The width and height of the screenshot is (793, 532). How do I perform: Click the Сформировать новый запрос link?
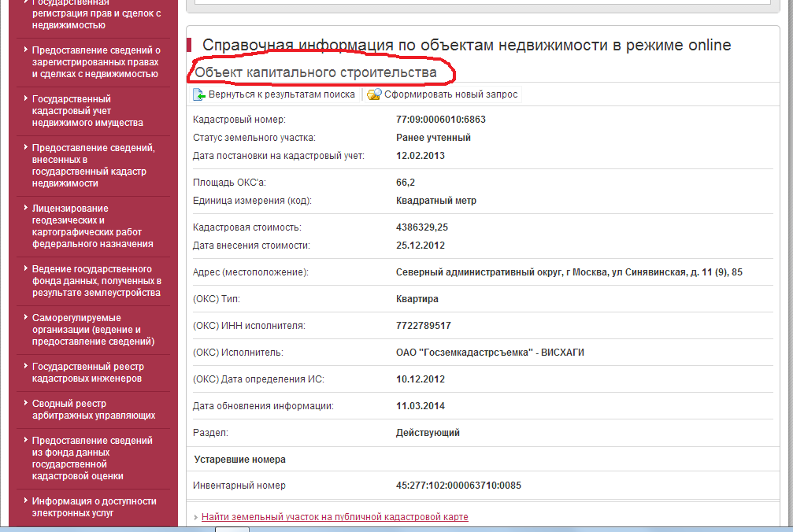pyautogui.click(x=450, y=95)
